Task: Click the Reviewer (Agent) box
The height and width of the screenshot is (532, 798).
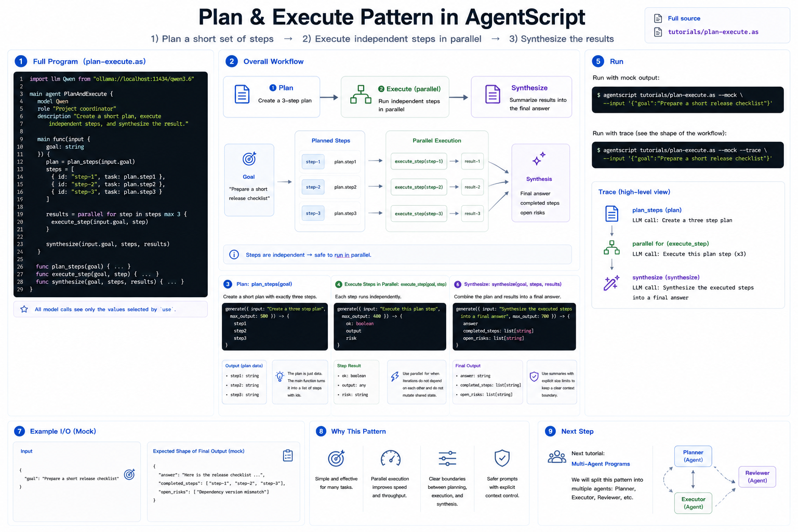Action: 757,476
